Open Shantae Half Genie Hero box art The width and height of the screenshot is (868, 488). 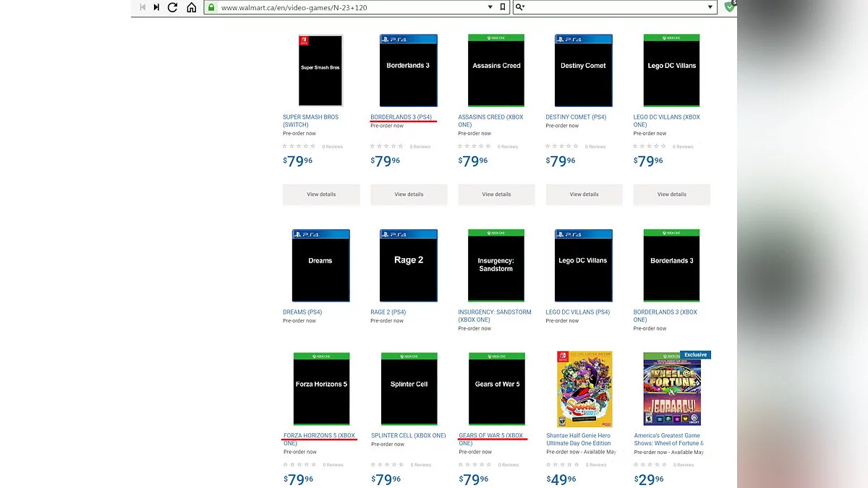point(584,389)
